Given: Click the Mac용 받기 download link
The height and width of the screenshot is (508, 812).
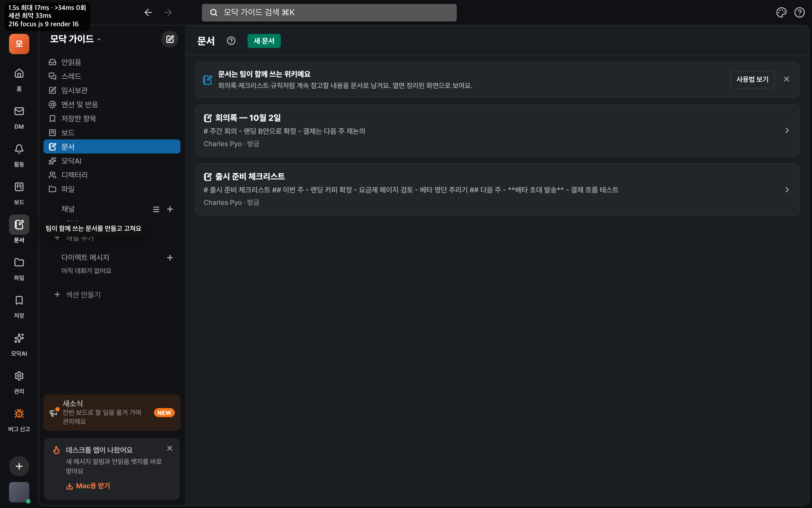Looking at the screenshot, I should [x=88, y=486].
